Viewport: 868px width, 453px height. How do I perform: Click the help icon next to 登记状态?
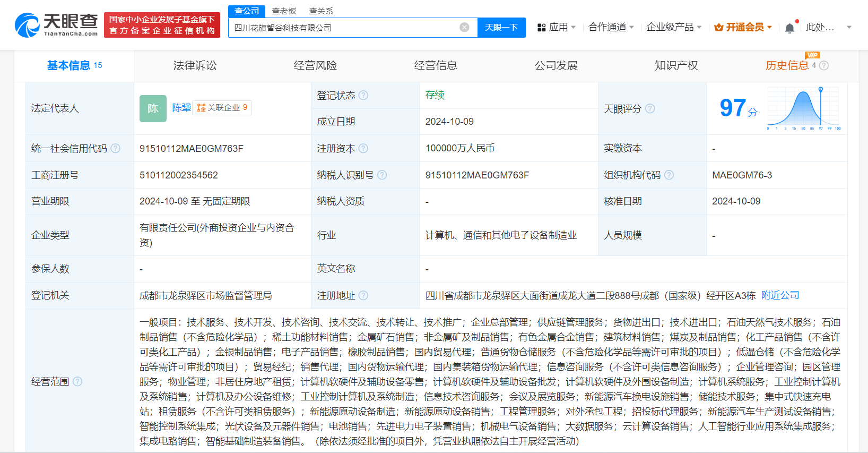(363, 96)
